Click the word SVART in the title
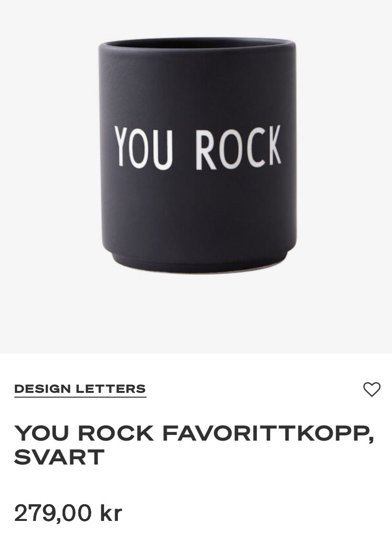 (59, 457)
